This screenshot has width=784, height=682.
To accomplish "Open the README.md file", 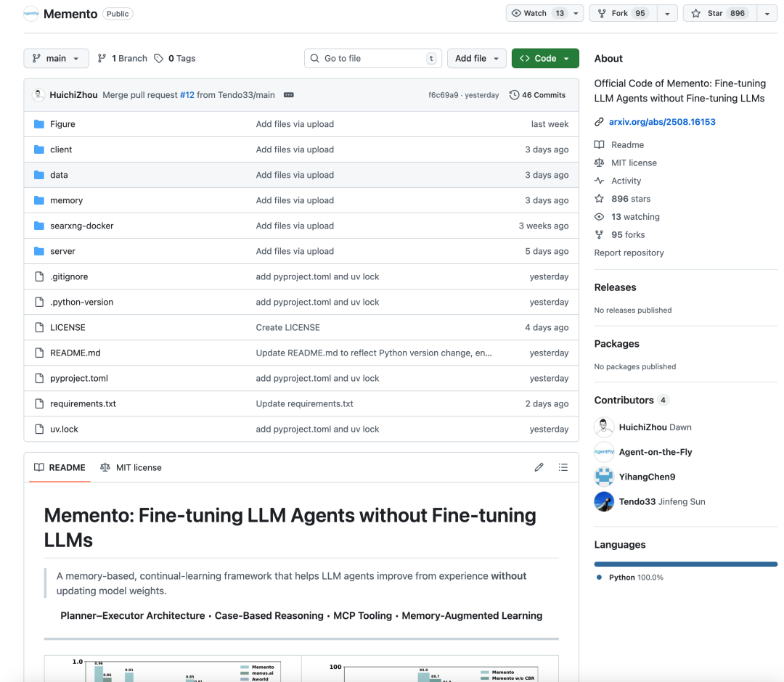I will click(x=75, y=353).
